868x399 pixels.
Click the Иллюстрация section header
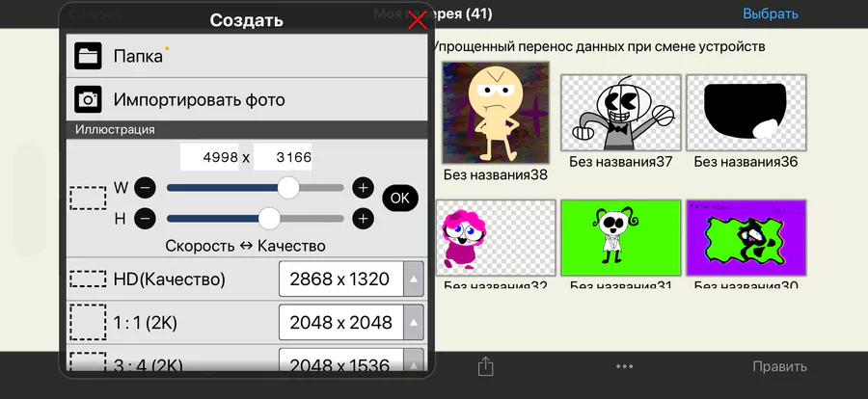click(x=247, y=130)
